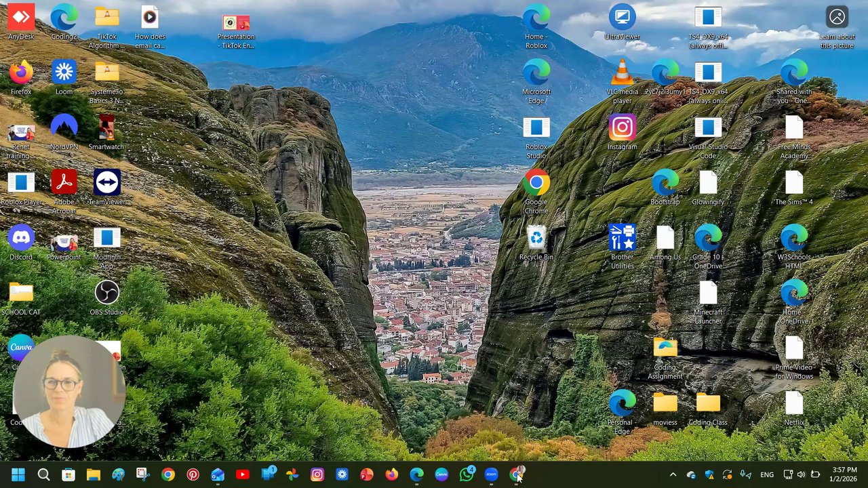Viewport: 868px width, 488px height.
Task: Select the TikTok Algorithm folder
Action: [x=106, y=27]
